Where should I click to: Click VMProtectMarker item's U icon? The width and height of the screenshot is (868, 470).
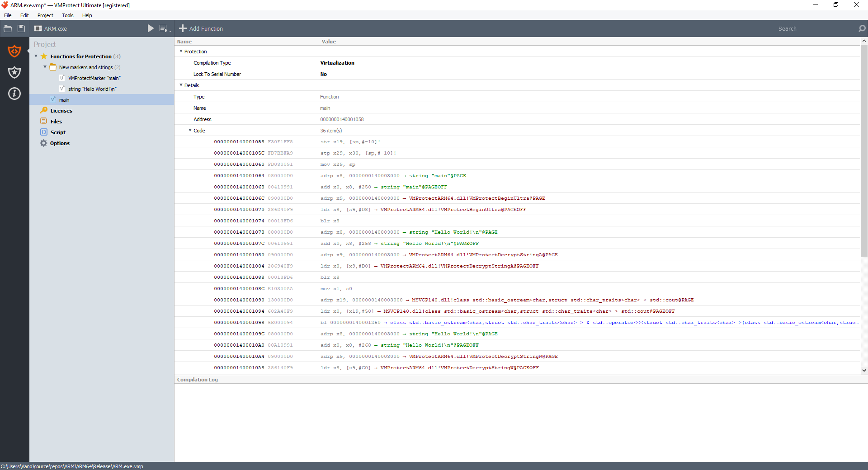62,78
